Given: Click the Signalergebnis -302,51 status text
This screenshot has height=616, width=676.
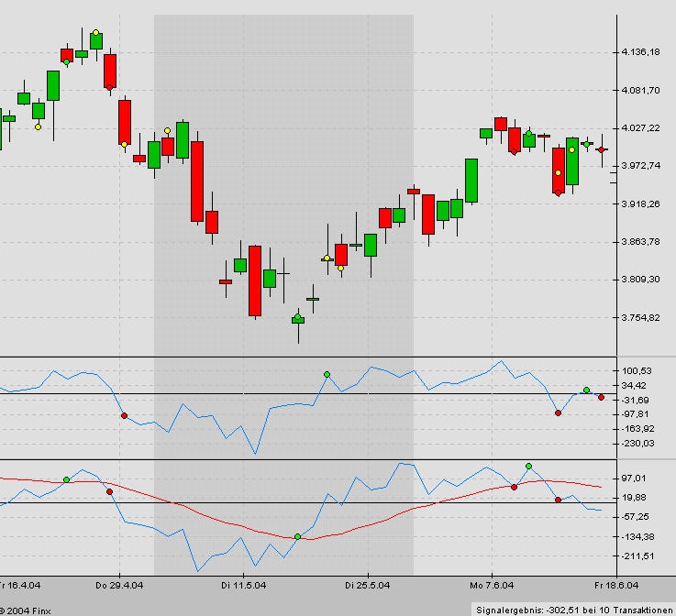Looking at the screenshot, I should pos(574,610).
